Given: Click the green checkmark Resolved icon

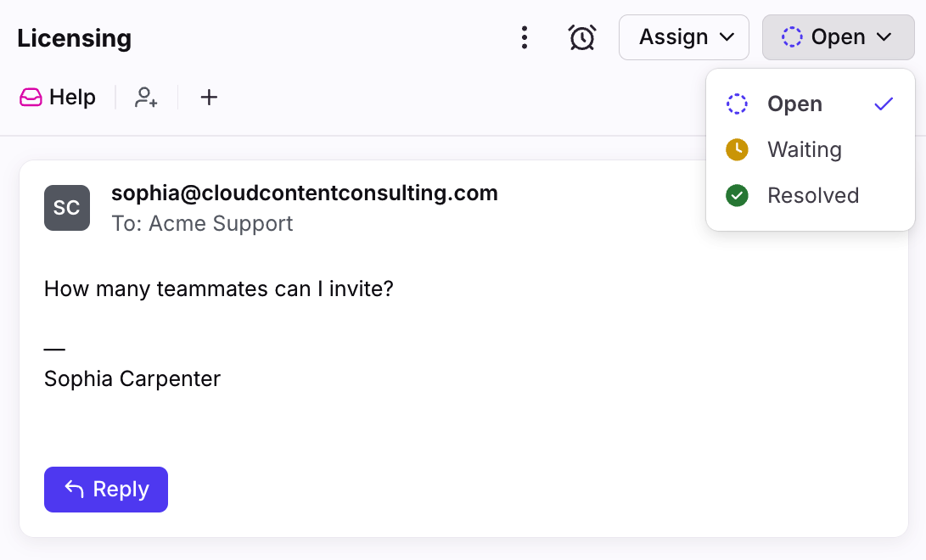Looking at the screenshot, I should 737,196.
